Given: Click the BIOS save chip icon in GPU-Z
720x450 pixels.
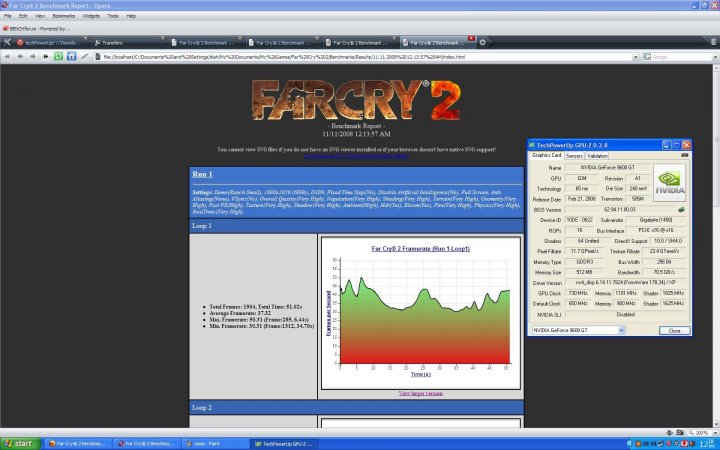Looking at the screenshot, I should (x=681, y=209).
